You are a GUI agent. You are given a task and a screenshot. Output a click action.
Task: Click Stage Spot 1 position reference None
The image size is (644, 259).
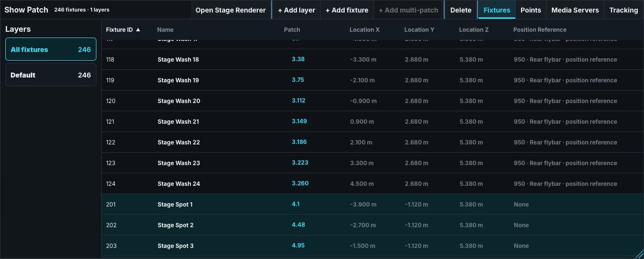(521, 205)
